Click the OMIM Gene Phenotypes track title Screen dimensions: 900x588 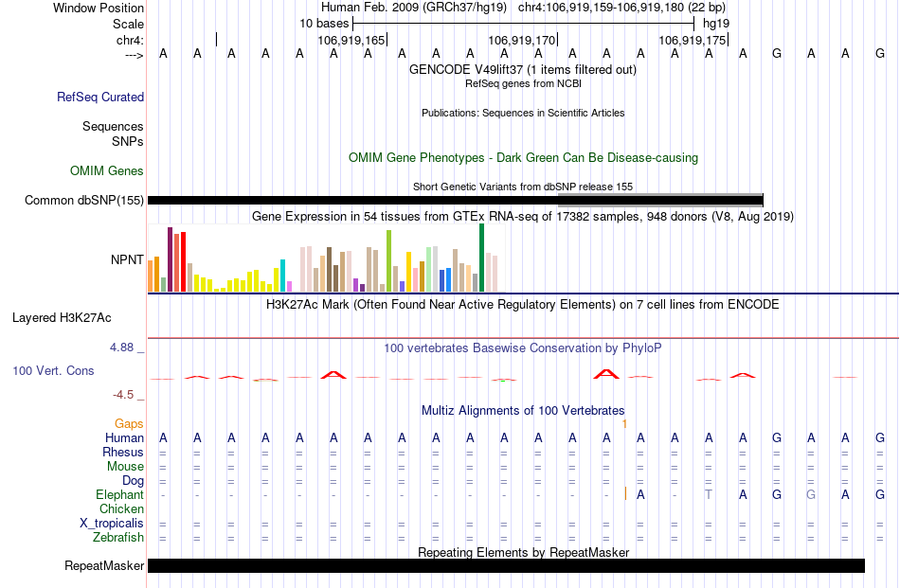coord(524,158)
